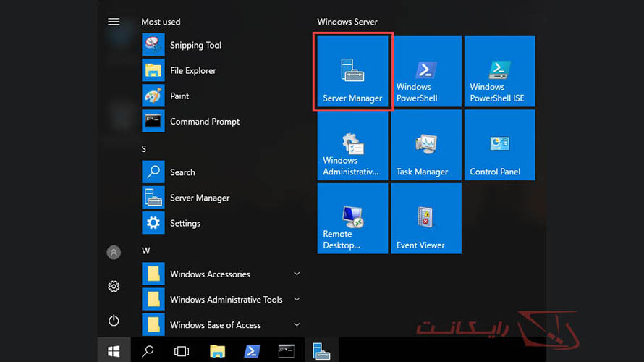
Task: Open File Explorer from the taskbar
Action: pos(217,351)
